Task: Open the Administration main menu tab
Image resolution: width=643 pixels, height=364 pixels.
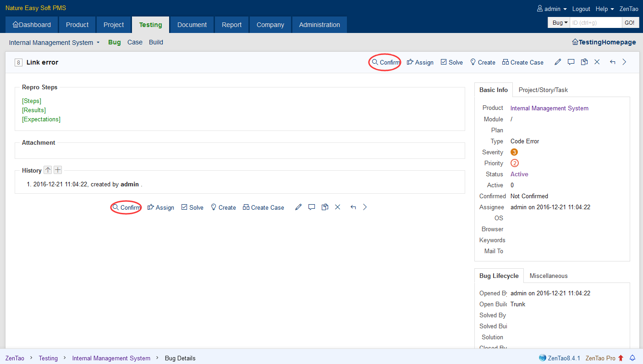Action: point(319,25)
